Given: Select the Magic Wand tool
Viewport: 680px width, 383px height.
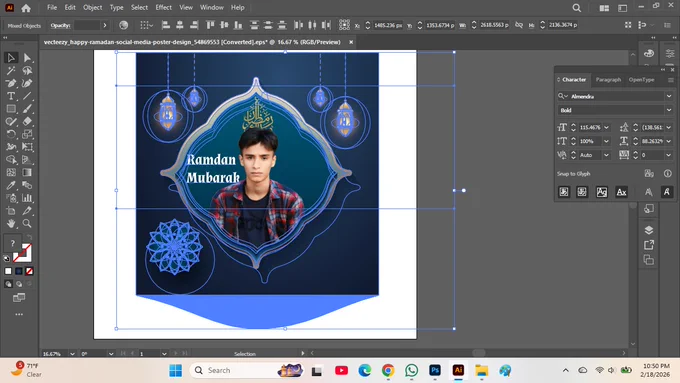Looking at the screenshot, I should (11, 71).
